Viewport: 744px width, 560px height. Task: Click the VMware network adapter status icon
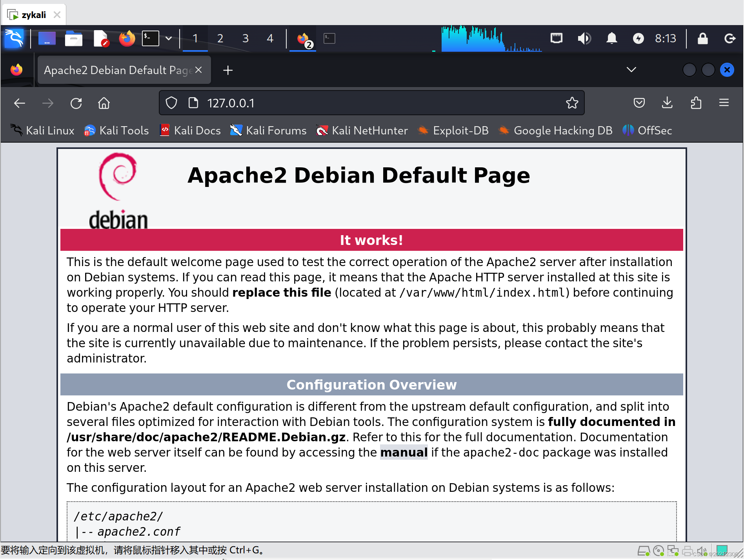coord(673,551)
